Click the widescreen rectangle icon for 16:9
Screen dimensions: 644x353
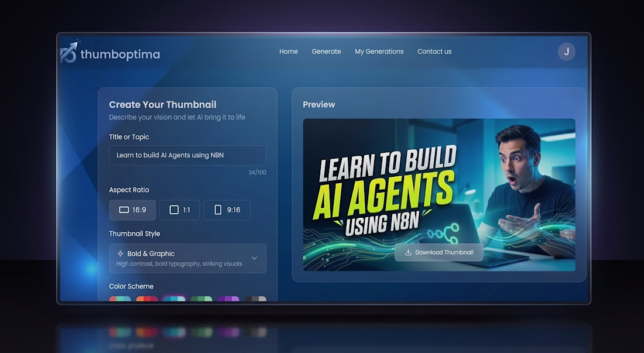coord(124,210)
